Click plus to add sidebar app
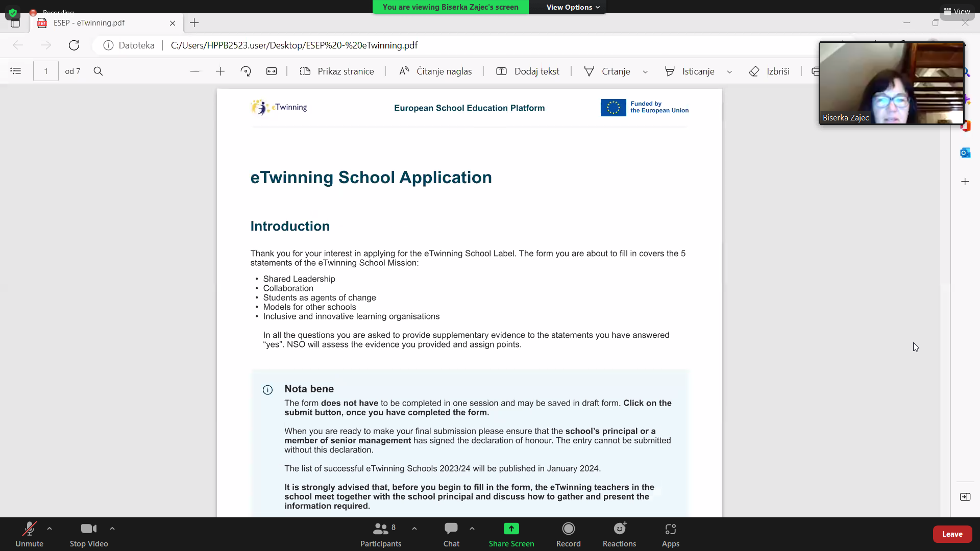Image resolution: width=980 pixels, height=551 pixels. pyautogui.click(x=965, y=182)
